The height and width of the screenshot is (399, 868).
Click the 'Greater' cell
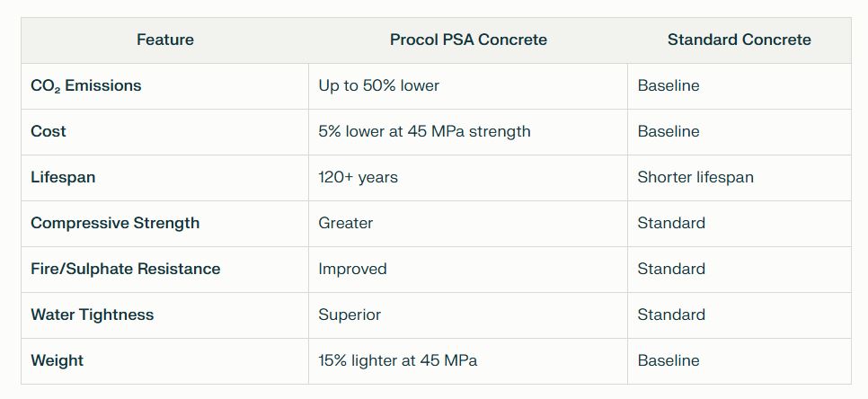345,223
